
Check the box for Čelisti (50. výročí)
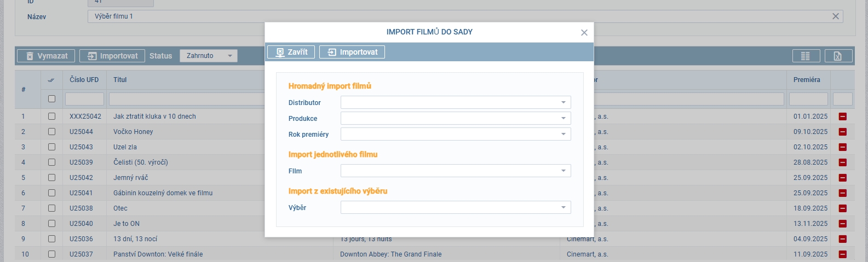[x=51, y=162]
